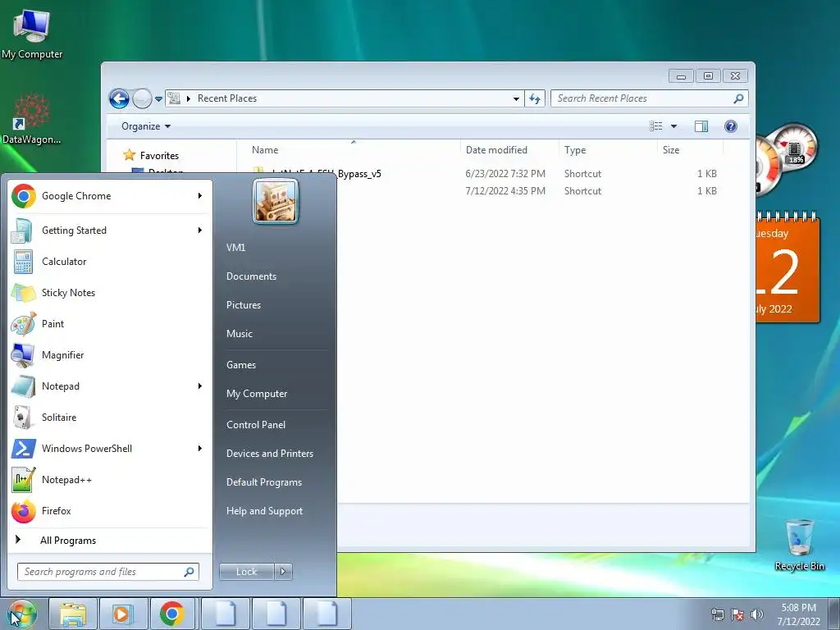Expand Windows PowerShell submenu arrow
This screenshot has height=630, width=840.
click(200, 449)
